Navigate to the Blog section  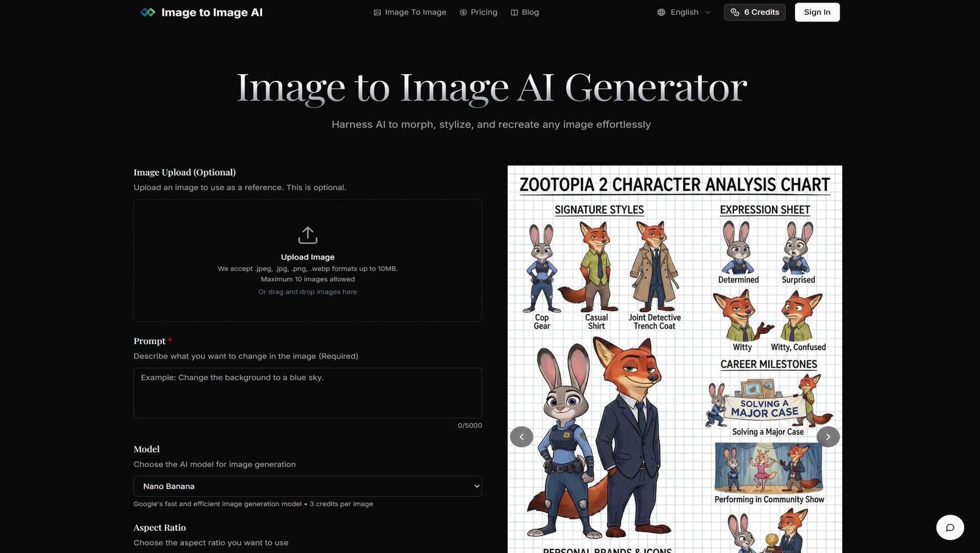[530, 12]
